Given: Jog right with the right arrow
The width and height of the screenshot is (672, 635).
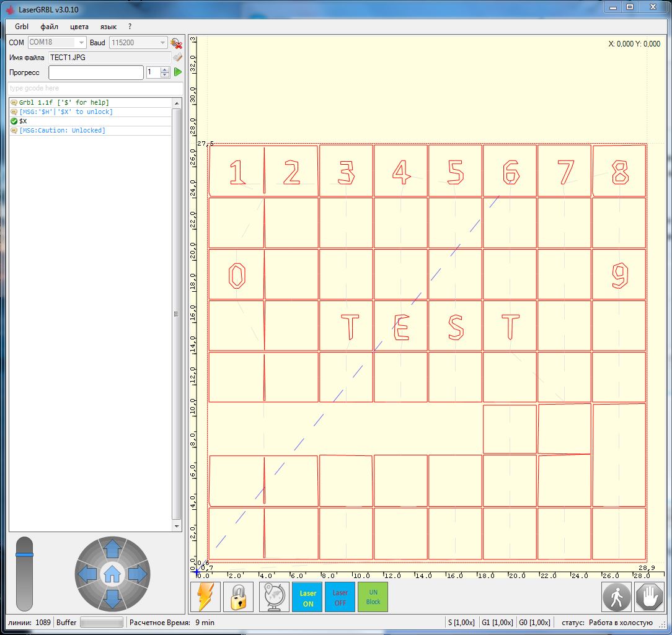Looking at the screenshot, I should click(x=138, y=574).
